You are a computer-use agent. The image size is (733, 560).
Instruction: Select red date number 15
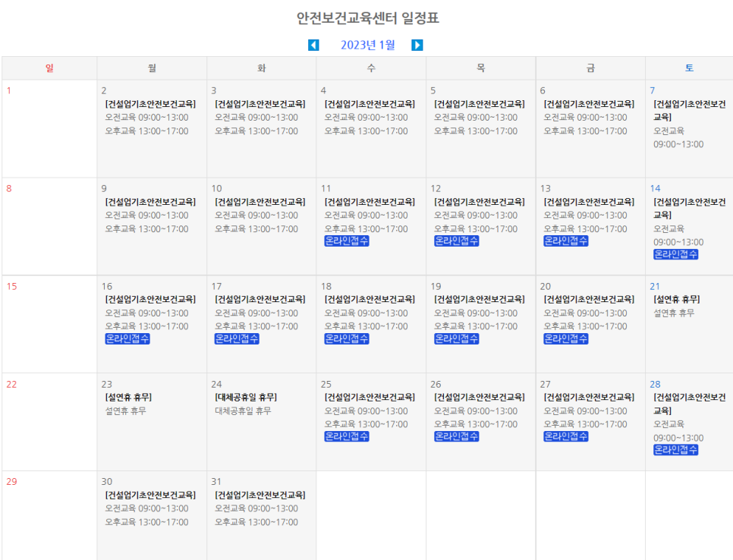click(x=11, y=286)
